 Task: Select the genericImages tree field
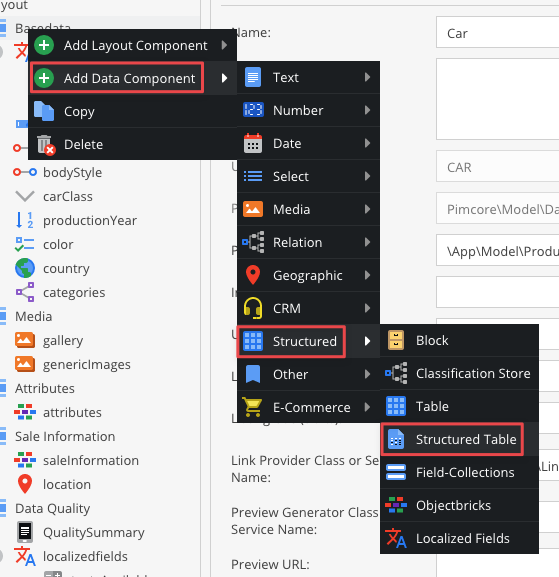point(87,364)
